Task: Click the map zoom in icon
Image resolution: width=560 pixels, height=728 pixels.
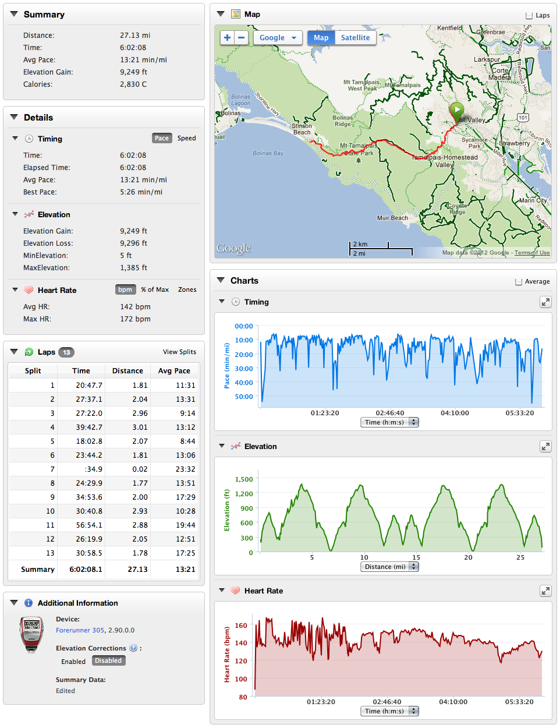Action: click(227, 37)
